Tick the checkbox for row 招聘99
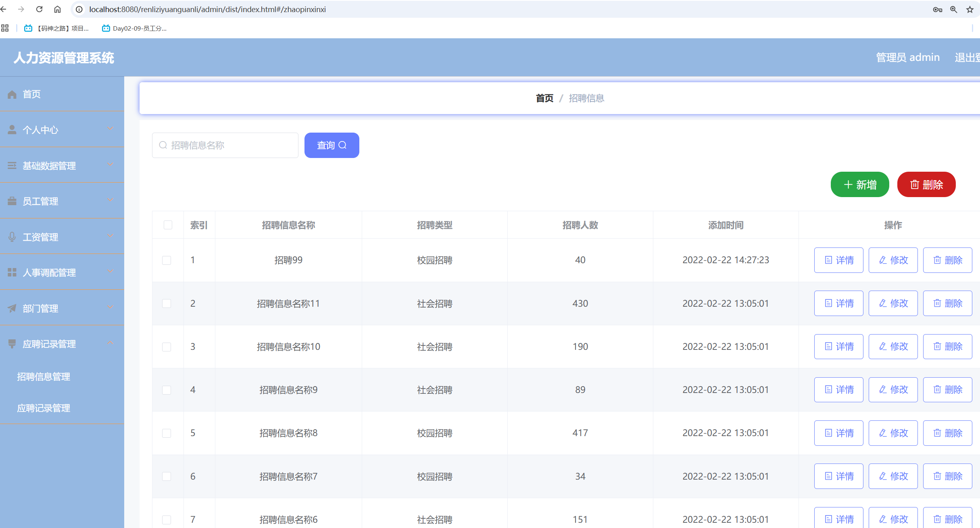This screenshot has height=528, width=980. 167,260
